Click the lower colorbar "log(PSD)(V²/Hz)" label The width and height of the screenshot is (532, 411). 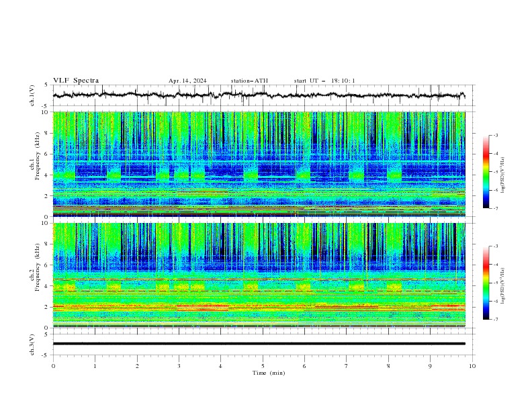pos(502,285)
